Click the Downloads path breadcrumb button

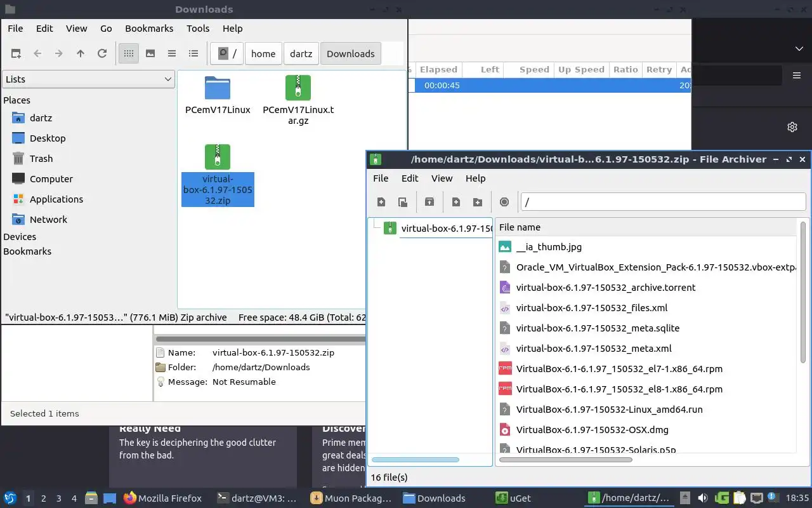click(x=351, y=54)
